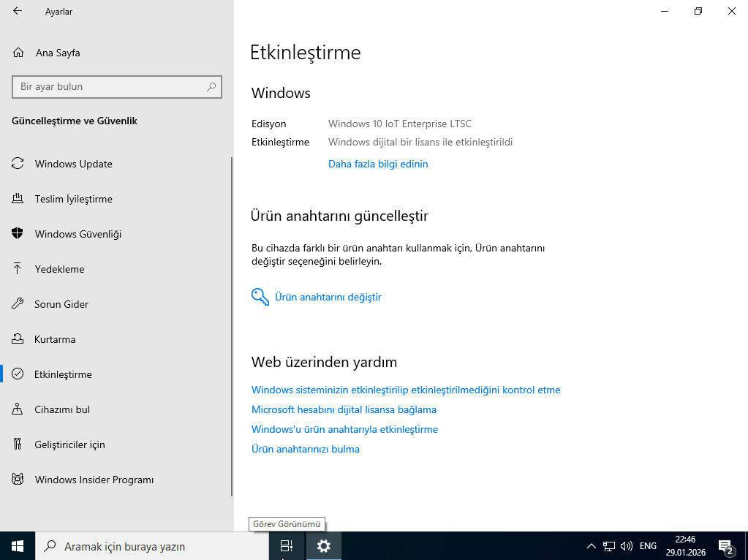
Task: Open the volume speaker tray icon
Action: 627,546
